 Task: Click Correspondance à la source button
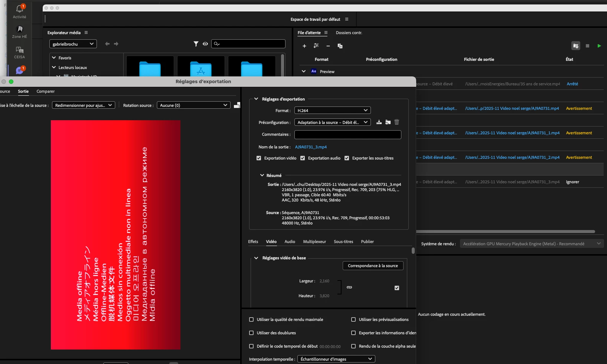click(373, 266)
